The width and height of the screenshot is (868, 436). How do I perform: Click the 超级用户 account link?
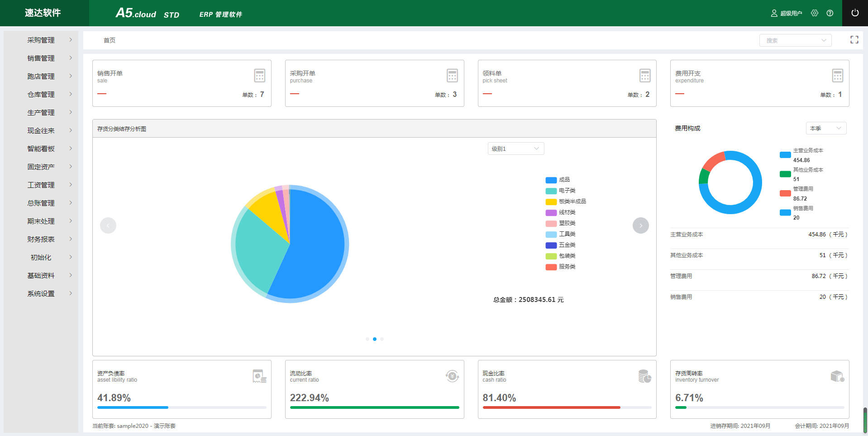coord(787,13)
